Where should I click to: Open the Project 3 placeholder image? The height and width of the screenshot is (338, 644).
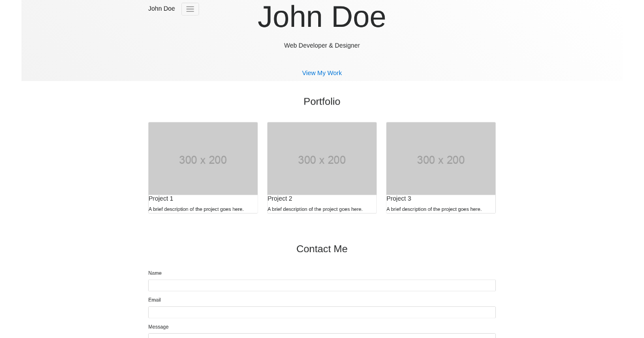[441, 158]
